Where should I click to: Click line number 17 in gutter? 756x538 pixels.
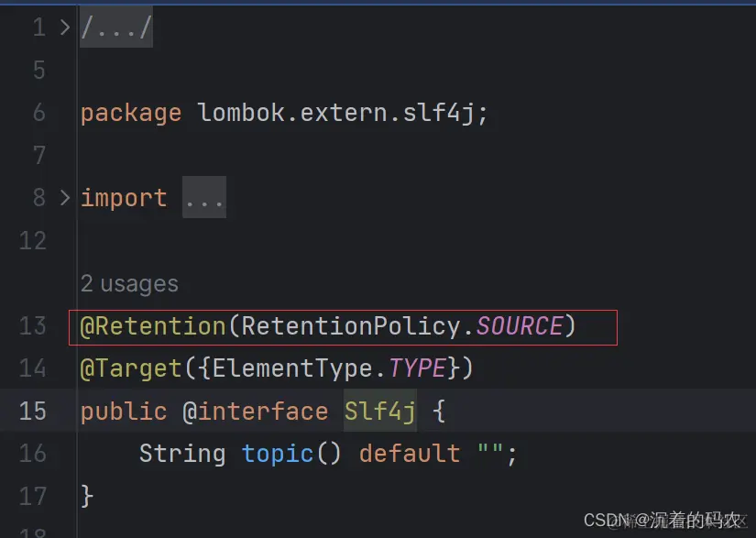pos(33,496)
